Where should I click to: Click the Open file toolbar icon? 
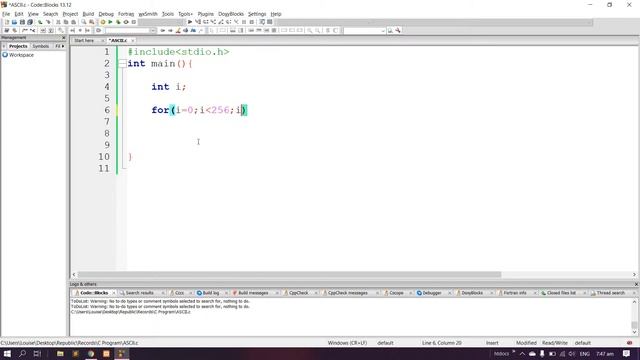coord(14,22)
